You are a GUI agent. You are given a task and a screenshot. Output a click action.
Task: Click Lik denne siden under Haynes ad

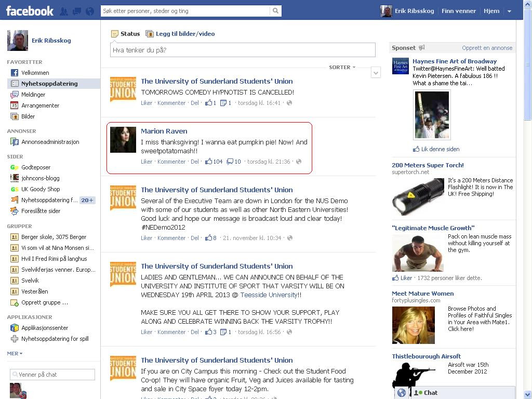point(436,149)
